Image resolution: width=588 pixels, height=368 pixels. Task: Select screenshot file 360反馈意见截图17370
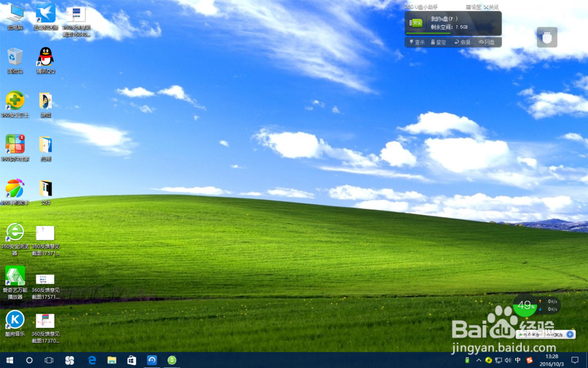(x=45, y=329)
